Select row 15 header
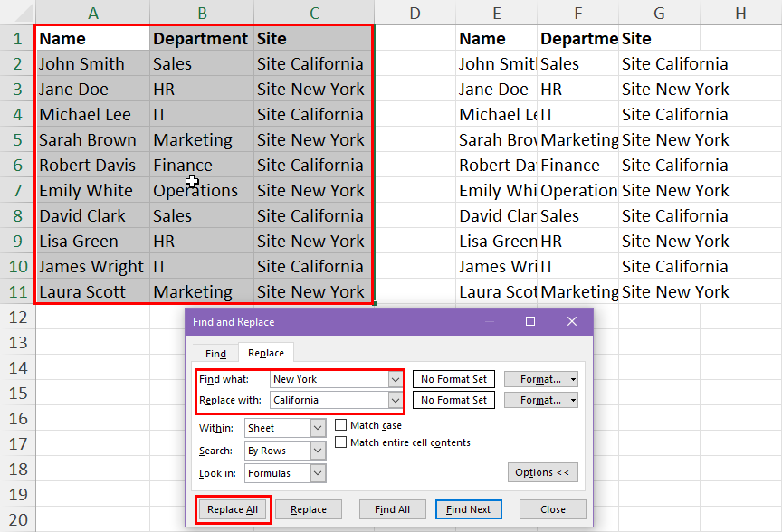The image size is (782, 532). (x=18, y=393)
